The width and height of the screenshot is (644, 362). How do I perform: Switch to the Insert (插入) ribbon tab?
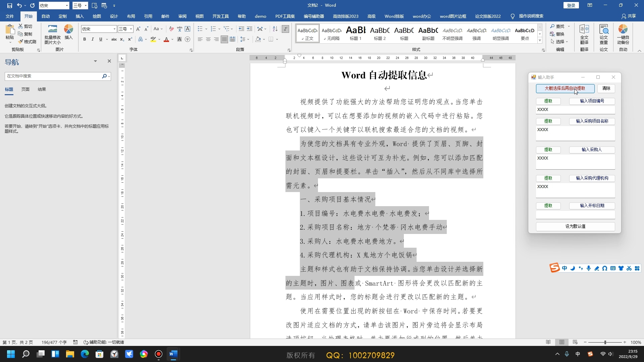coord(80,16)
